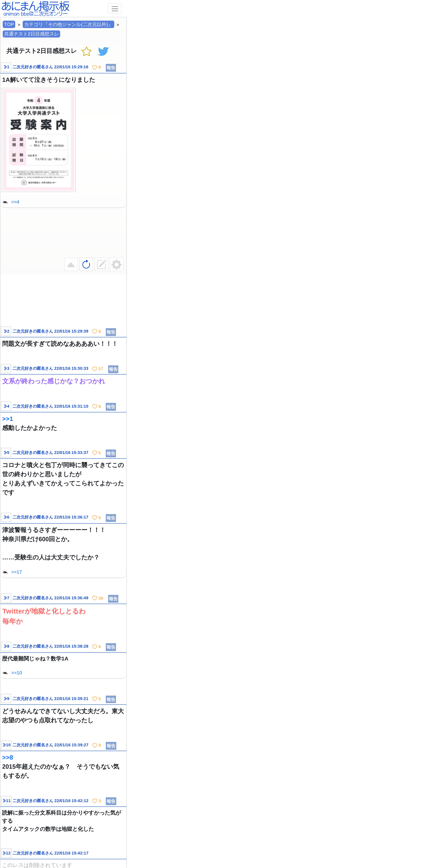Report post 3 with 報告 button

(x=113, y=369)
